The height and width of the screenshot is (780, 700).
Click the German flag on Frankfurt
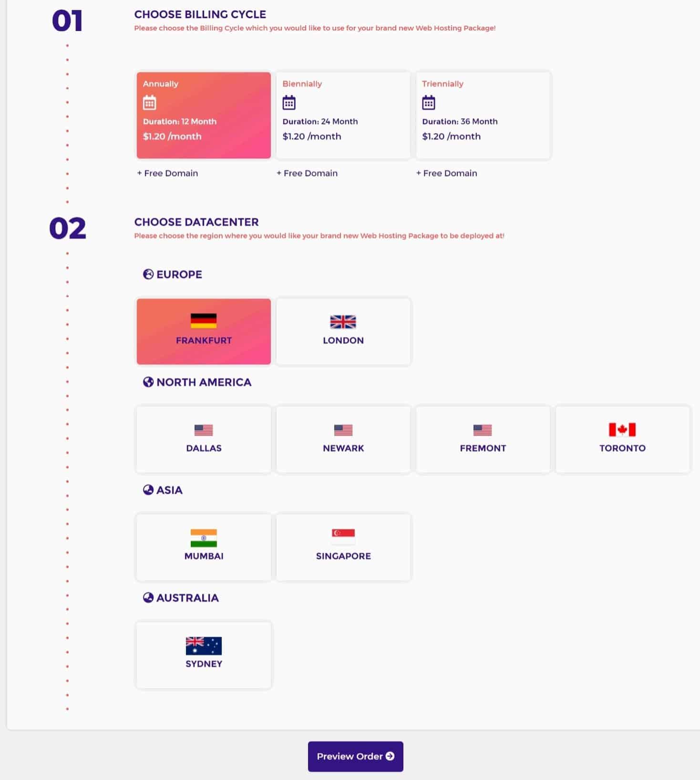click(204, 321)
